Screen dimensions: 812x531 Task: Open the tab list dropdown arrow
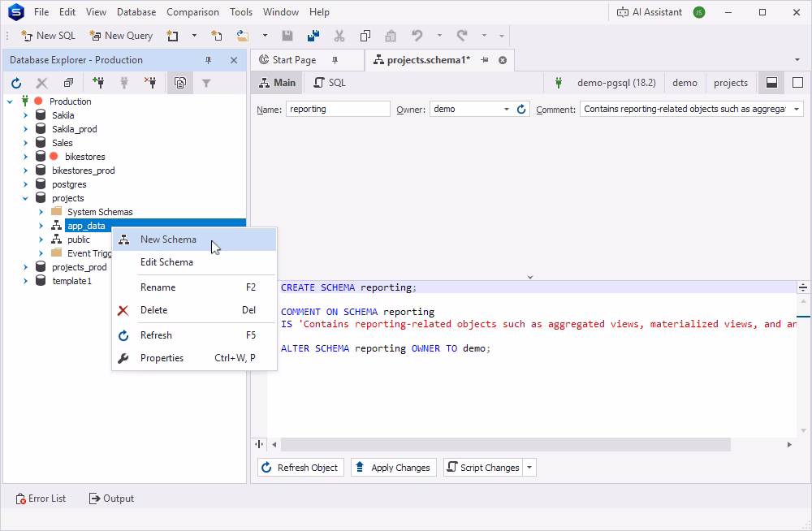click(x=797, y=60)
